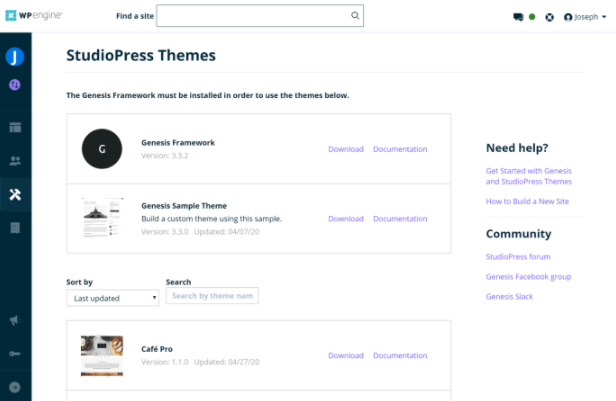Open How to Build a New Site link
Screen dimensions: 616x401
point(527,201)
